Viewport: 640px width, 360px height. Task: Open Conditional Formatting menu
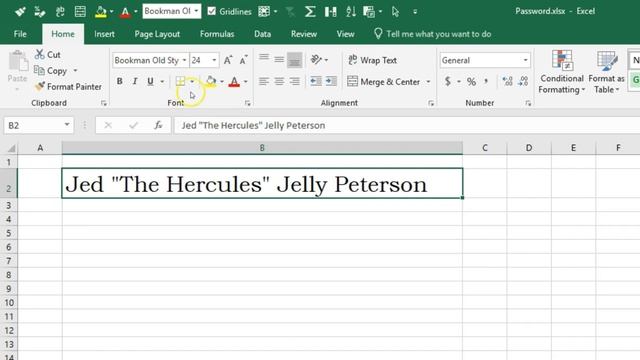[x=562, y=72]
